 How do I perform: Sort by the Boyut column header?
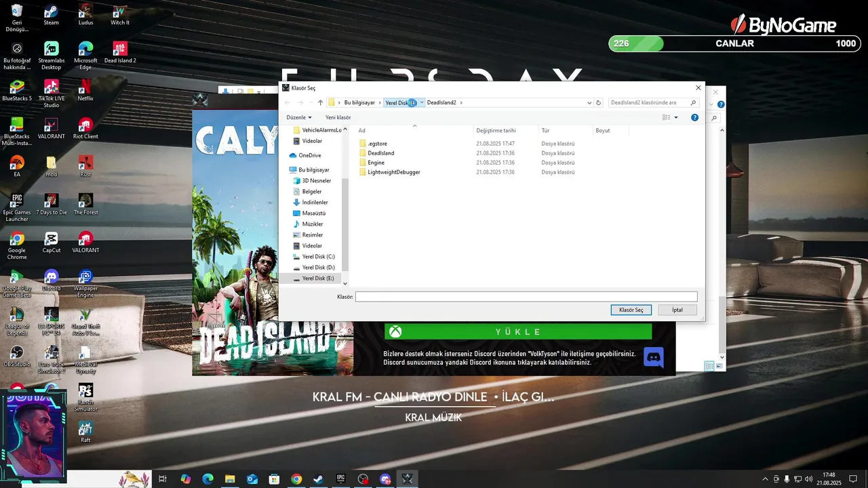coord(602,130)
